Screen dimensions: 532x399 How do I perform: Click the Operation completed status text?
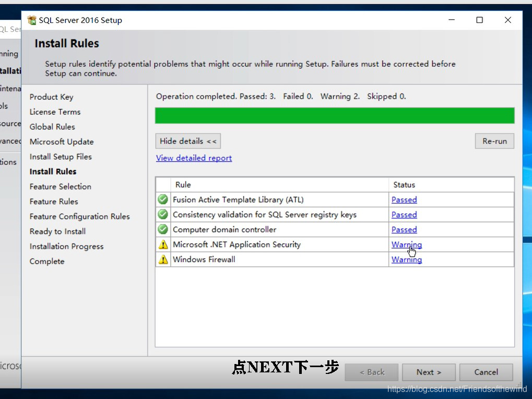(281, 97)
